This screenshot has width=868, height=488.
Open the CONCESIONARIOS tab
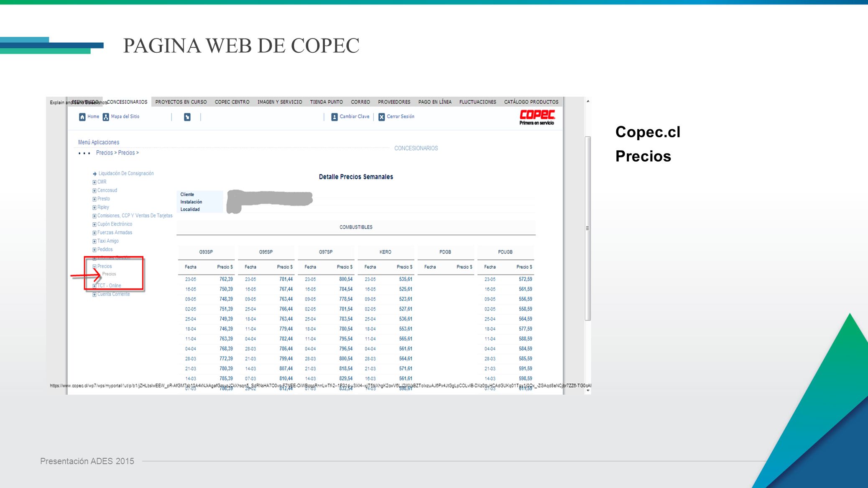[127, 102]
